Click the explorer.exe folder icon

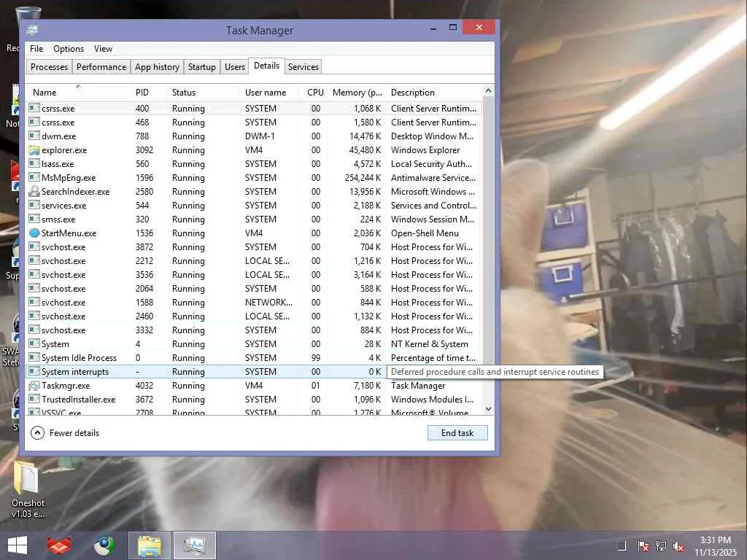click(34, 150)
